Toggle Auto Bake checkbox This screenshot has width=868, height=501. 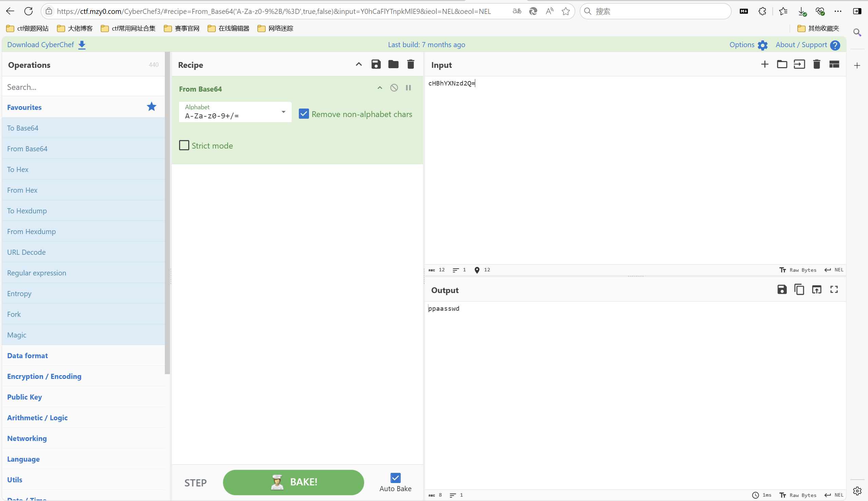[x=396, y=478]
